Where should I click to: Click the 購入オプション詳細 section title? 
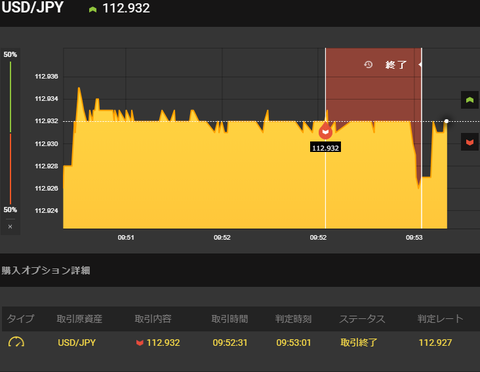46,270
